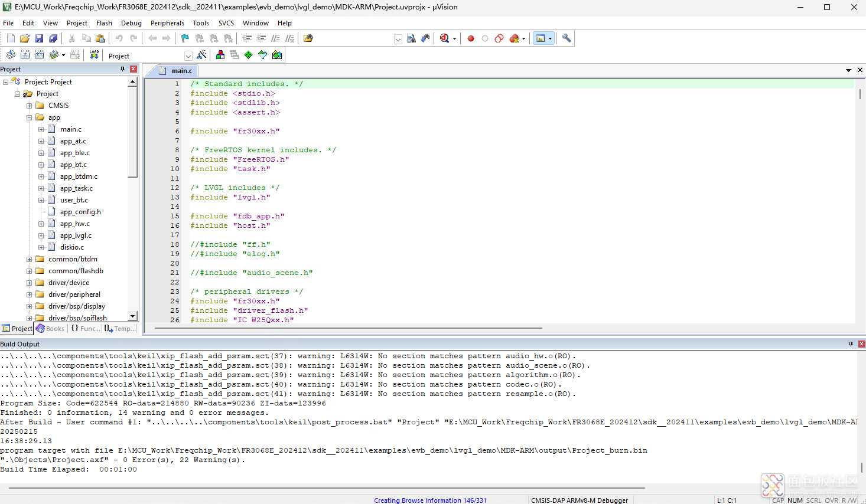Save the current file

[x=39, y=38]
